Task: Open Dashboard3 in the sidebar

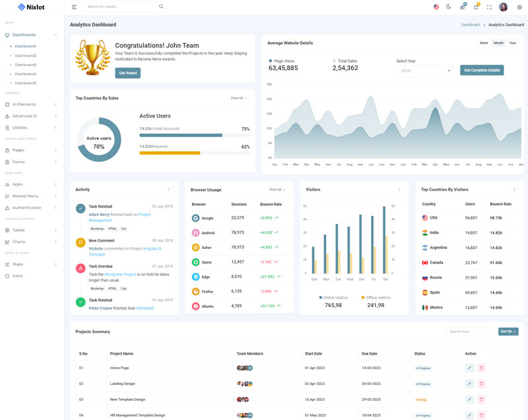Action: 26,65
